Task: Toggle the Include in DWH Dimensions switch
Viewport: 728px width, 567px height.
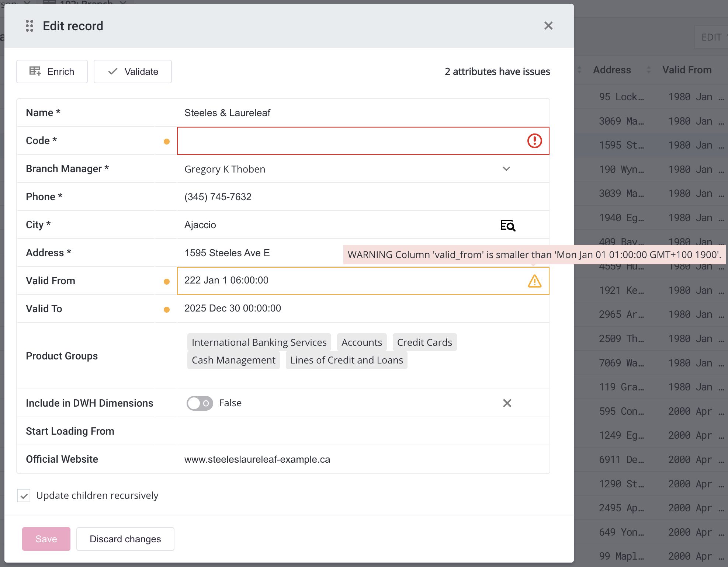Action: click(x=200, y=403)
